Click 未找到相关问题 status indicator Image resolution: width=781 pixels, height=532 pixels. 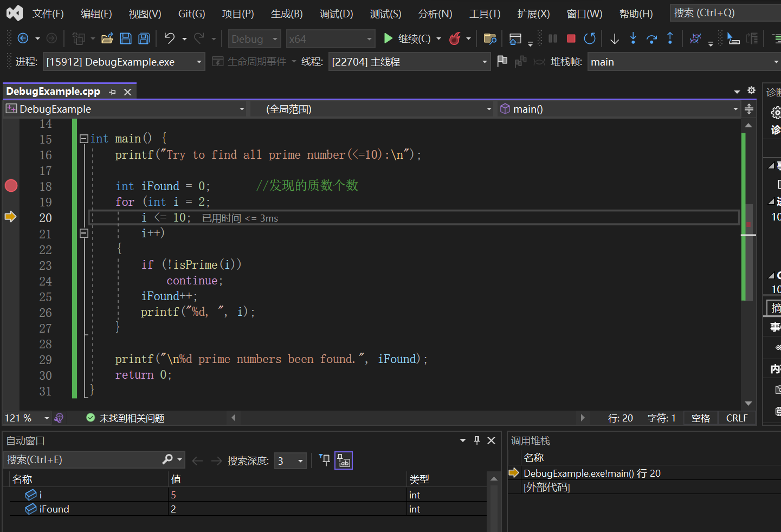(x=125, y=418)
